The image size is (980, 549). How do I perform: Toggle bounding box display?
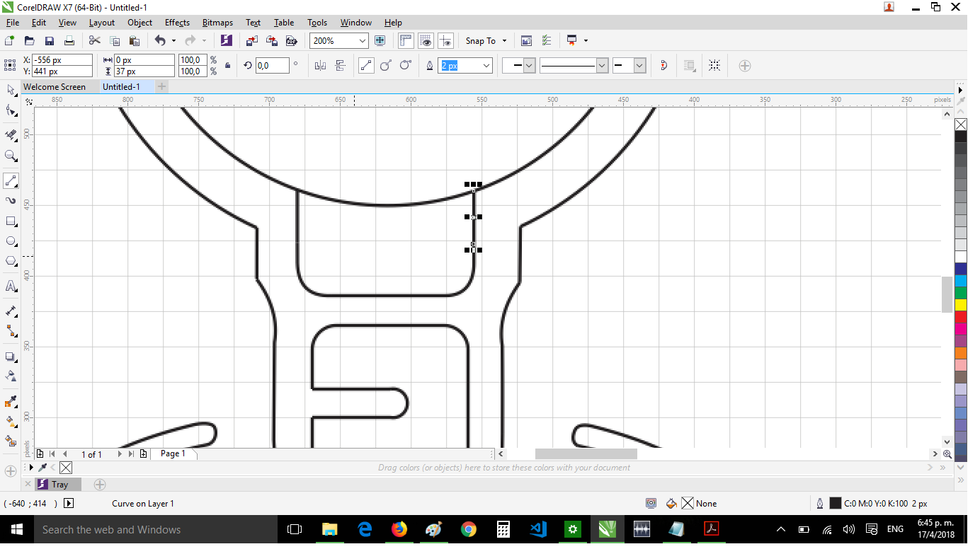pyautogui.click(x=715, y=66)
